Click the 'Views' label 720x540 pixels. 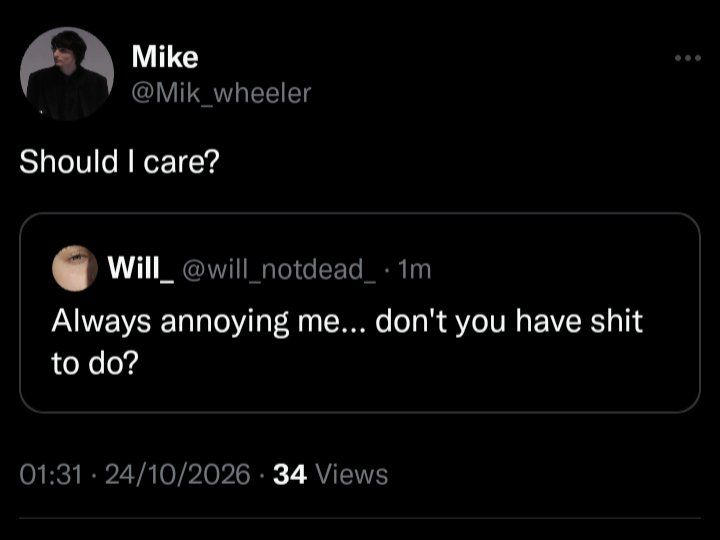(x=352, y=474)
